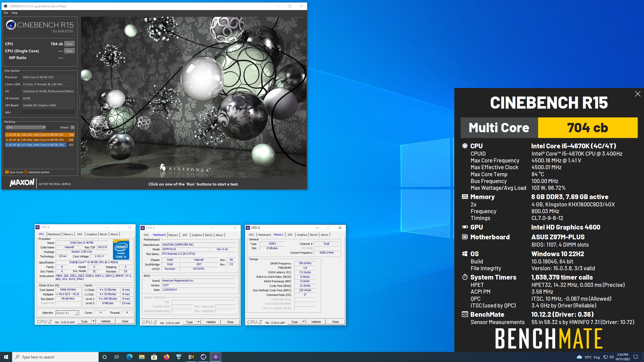Image resolution: width=644 pixels, height=362 pixels.
Task: Click the MAXON logo in Cinebench footer
Action: click(x=22, y=183)
